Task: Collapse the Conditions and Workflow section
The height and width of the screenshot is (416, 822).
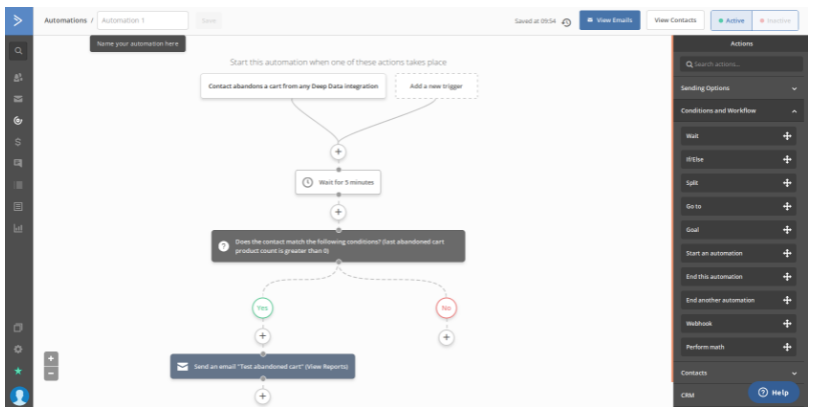Action: click(x=739, y=111)
